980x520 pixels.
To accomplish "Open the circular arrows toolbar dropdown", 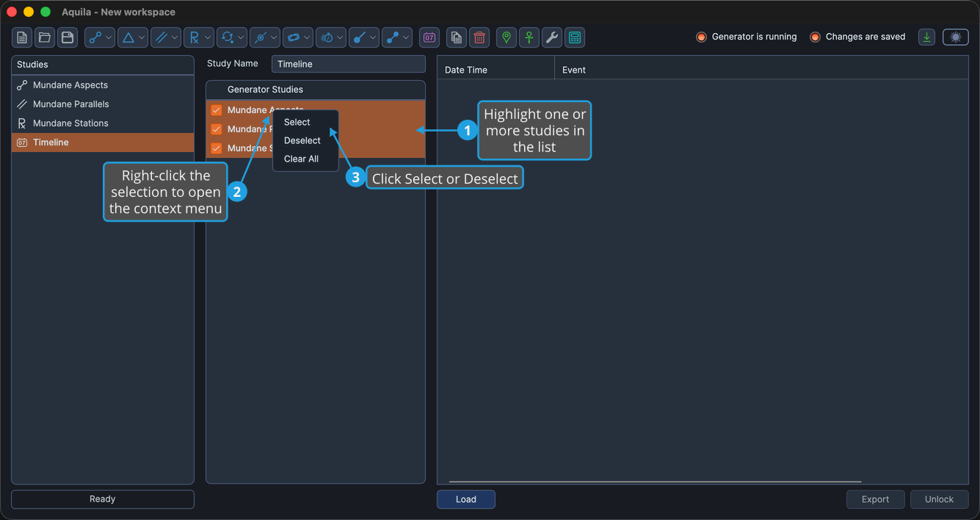I will pyautogui.click(x=232, y=37).
